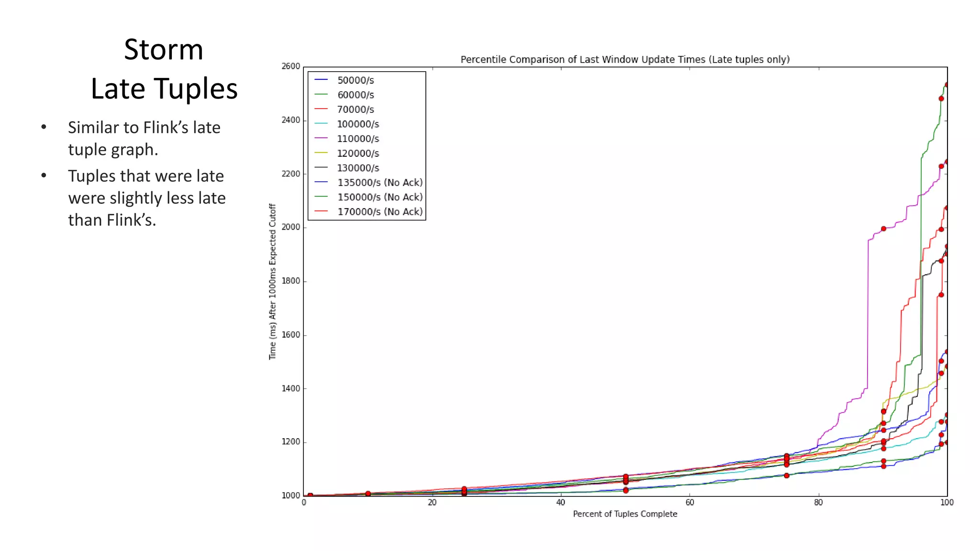
Task: Click the chart title 'Percentile Comparison of Last Window Update Times'
Action: click(x=625, y=59)
